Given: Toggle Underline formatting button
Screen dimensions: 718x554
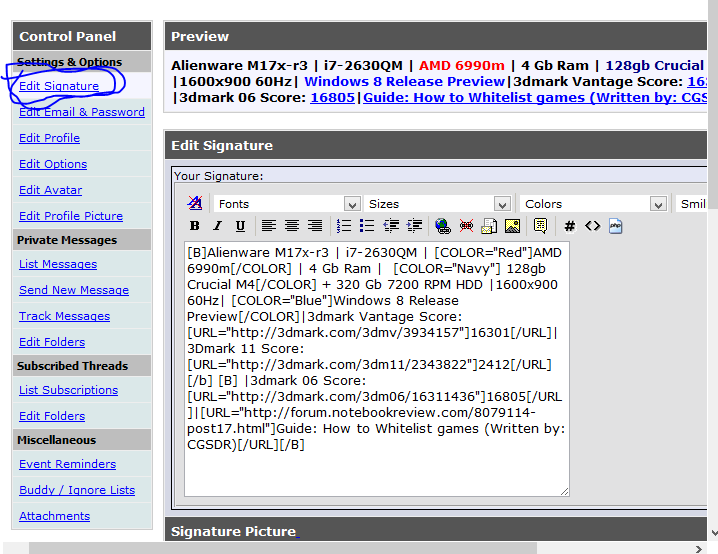Looking at the screenshot, I should point(240,226).
